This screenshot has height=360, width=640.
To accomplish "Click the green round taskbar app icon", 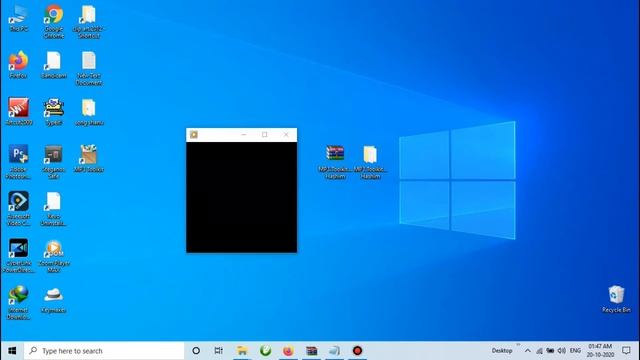I will click(x=265, y=351).
